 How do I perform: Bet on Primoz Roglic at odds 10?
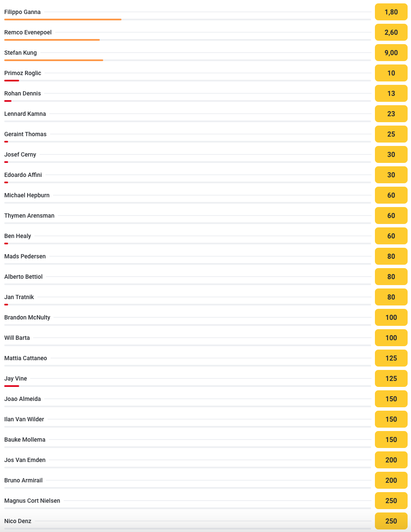pyautogui.click(x=391, y=73)
